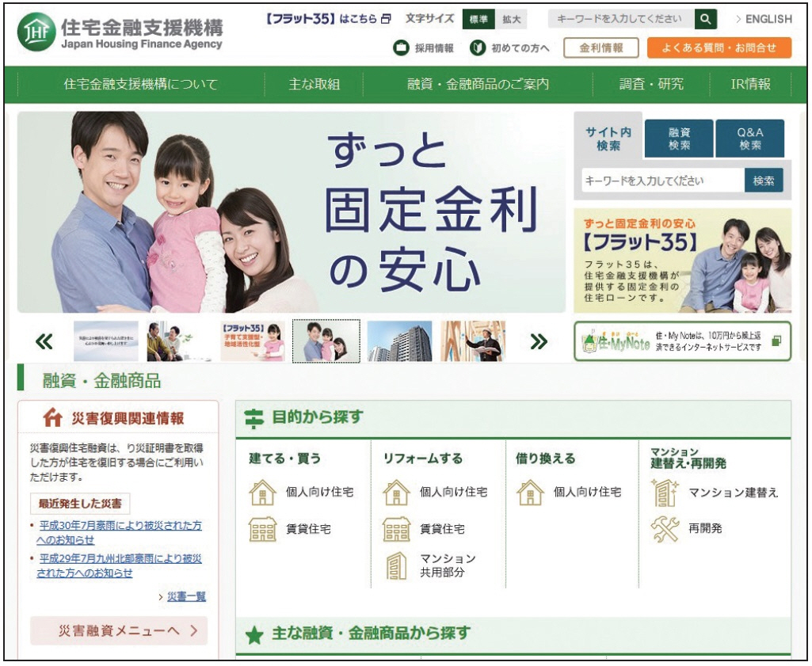Click the 採用情報 briefcase icon
The width and height of the screenshot is (812, 666).
tap(402, 48)
